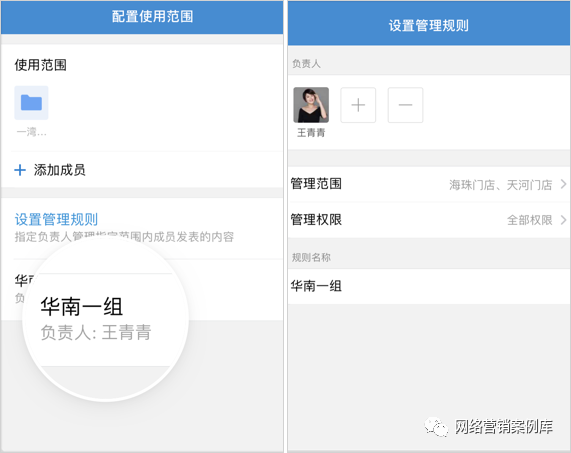The image size is (571, 453).
Task: Expand the 管理权限 chevron arrow
Action: click(x=563, y=220)
